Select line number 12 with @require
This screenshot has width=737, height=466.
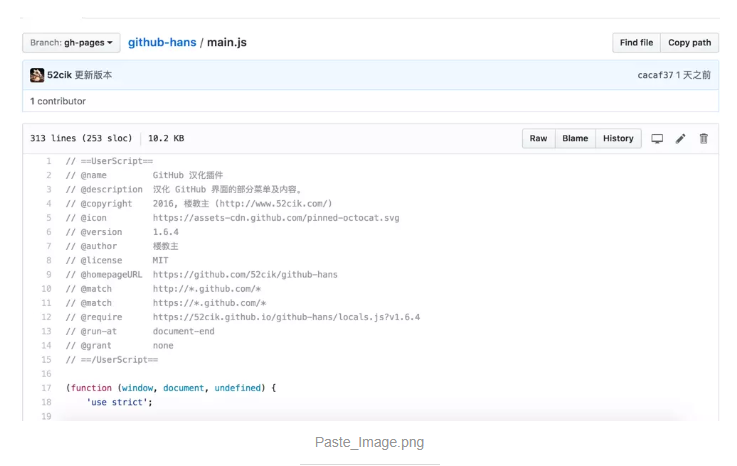46,317
